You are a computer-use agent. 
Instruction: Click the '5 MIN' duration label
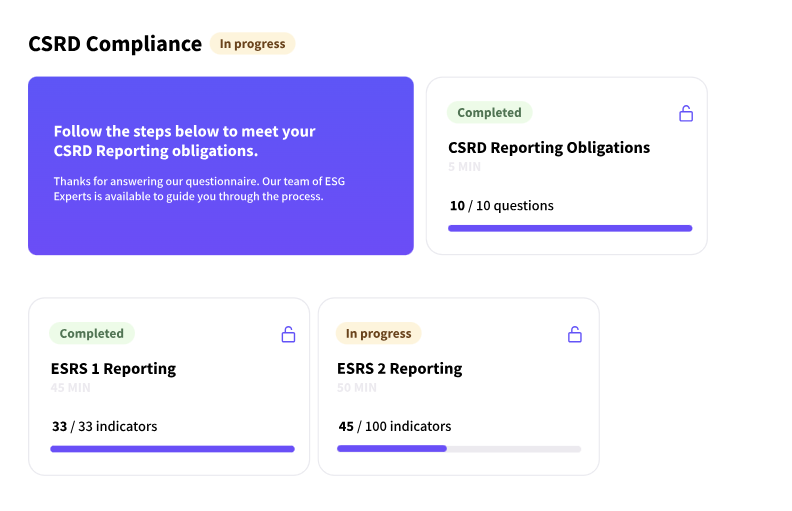click(x=464, y=167)
